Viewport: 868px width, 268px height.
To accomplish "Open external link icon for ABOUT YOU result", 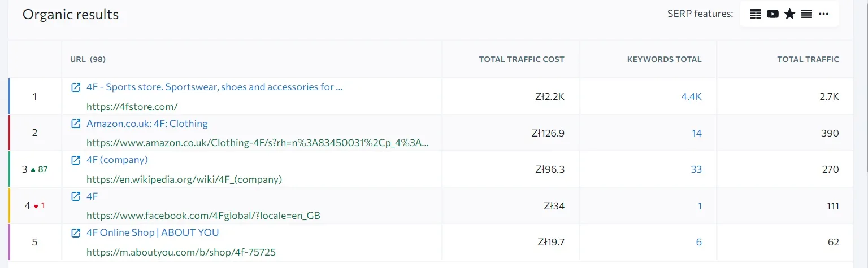I will pos(76,233).
